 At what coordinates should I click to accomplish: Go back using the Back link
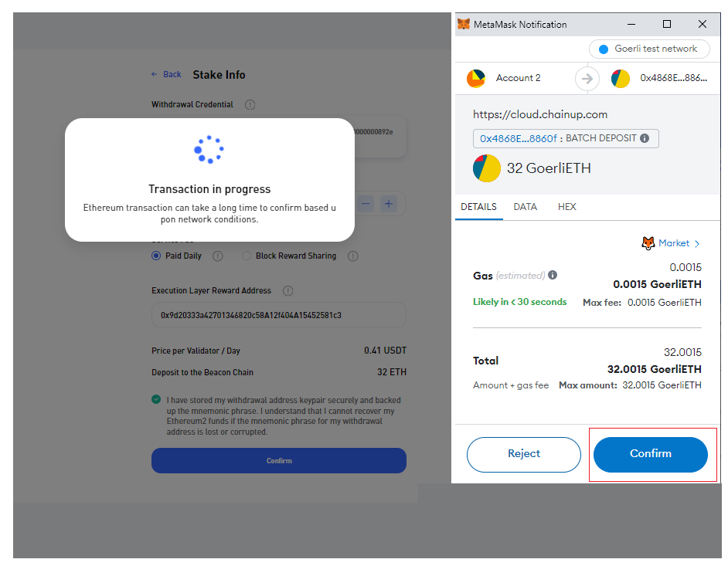pos(166,75)
